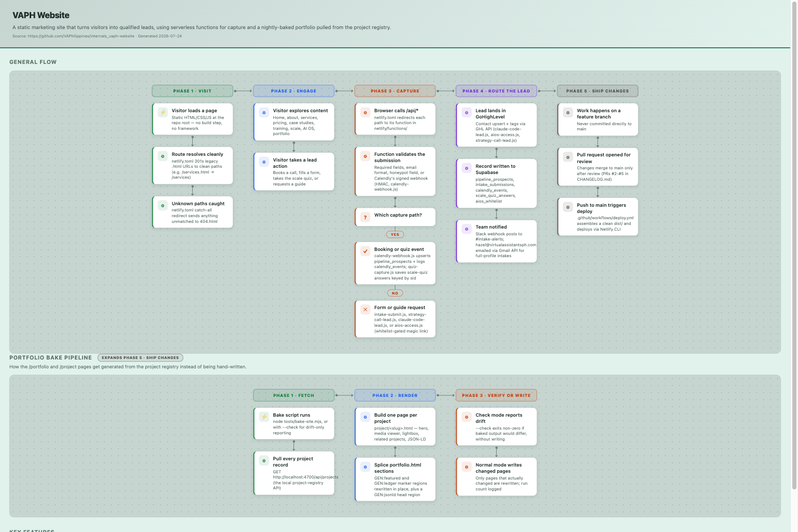Click the gray icon on Push to main triggers deploy
Image resolution: width=798 pixels, height=532 pixels.
(568, 207)
